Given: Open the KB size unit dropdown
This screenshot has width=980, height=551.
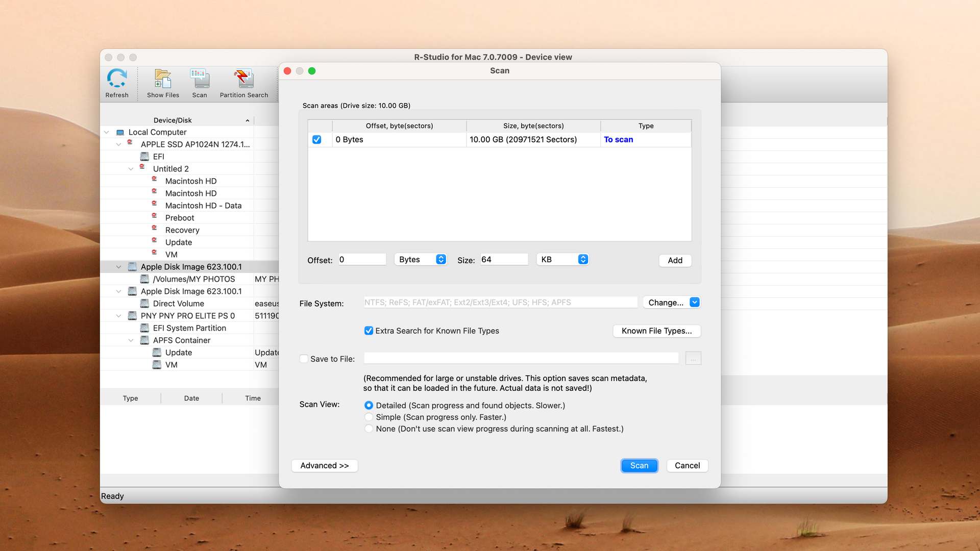Looking at the screenshot, I should pyautogui.click(x=563, y=259).
